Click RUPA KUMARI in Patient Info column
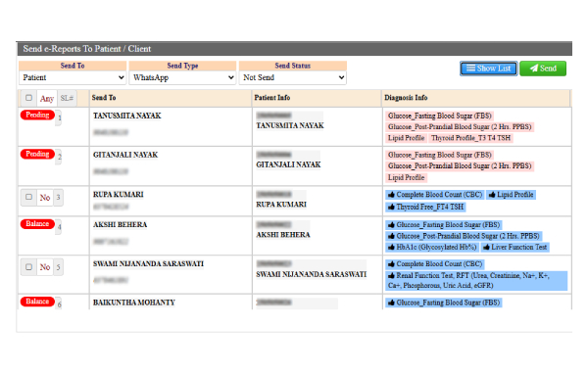Viewport: 588px width, 373px height. 281,205
